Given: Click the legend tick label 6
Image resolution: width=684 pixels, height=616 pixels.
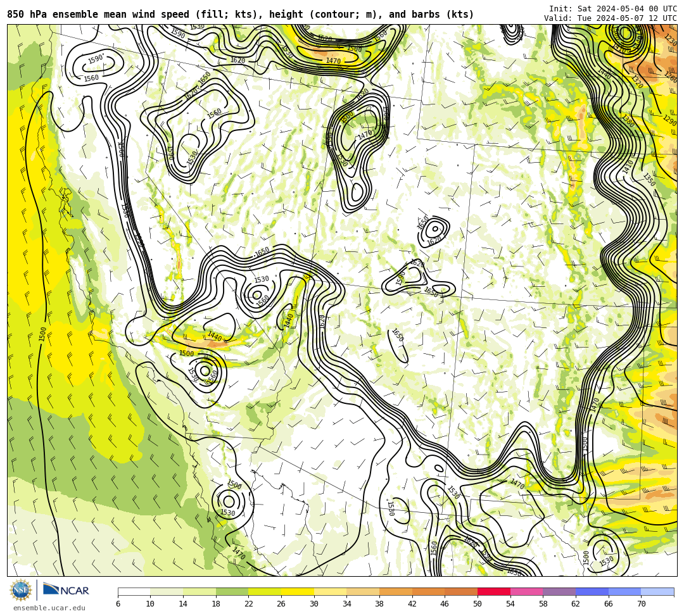Looking at the screenshot, I should pyautogui.click(x=118, y=604).
